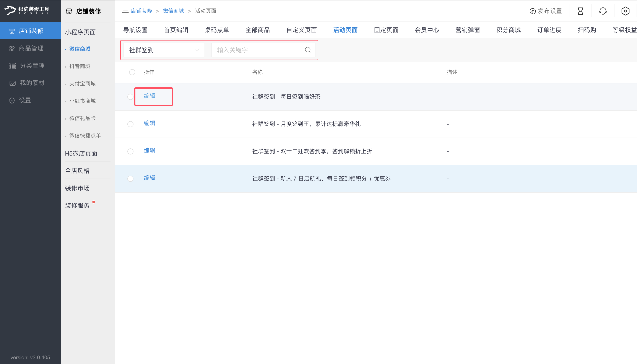This screenshot has width=637, height=364.
Task: Focus the 输入关键字 search field
Action: click(x=257, y=50)
